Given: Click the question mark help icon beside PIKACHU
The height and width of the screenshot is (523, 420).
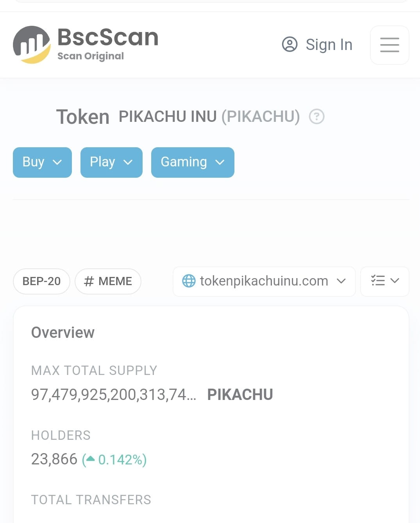Looking at the screenshot, I should pyautogui.click(x=316, y=116).
